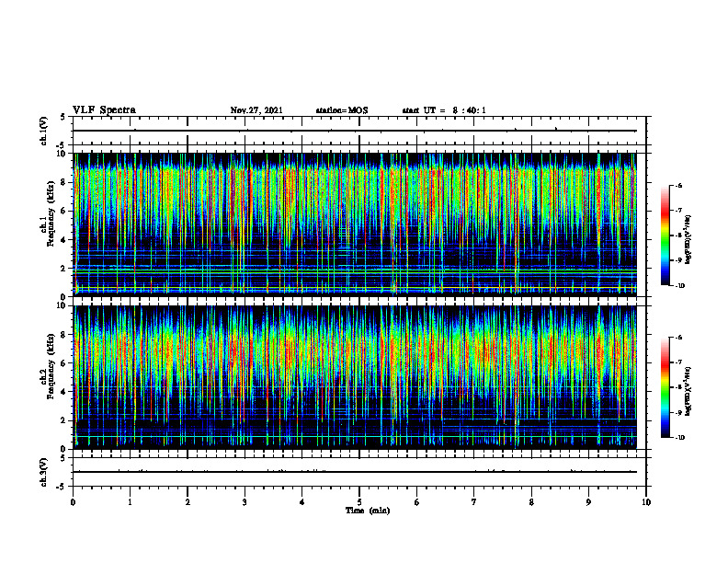Screen dimensions: 728x563
Task: Click the ch.1 color bar log(PSD) label
Action: (688, 240)
